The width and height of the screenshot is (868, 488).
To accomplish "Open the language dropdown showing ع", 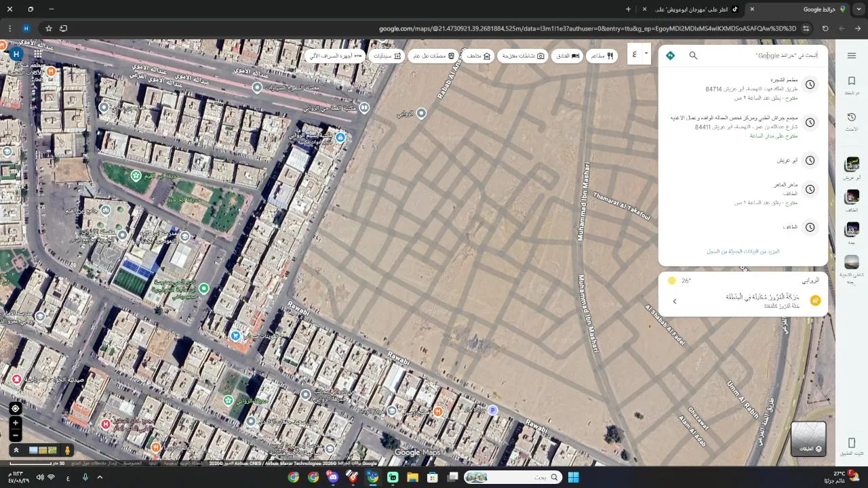I will tap(639, 54).
